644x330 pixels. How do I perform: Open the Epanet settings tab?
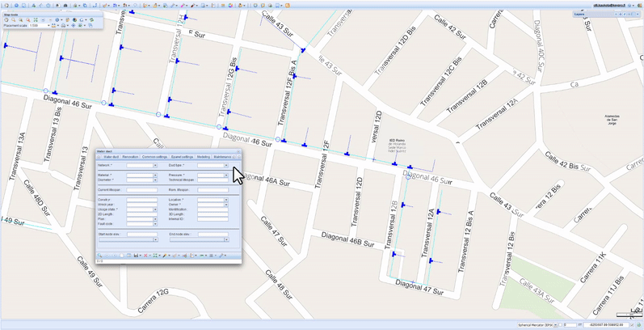coord(182,157)
